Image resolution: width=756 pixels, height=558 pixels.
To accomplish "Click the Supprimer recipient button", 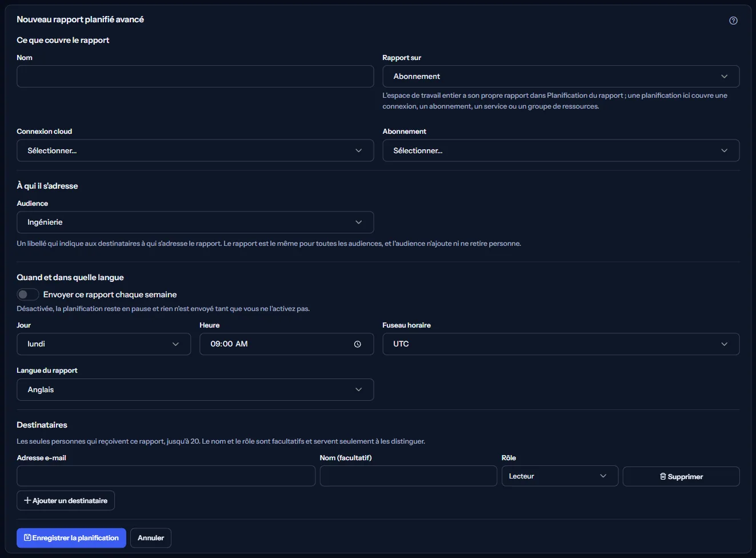I will [x=681, y=476].
